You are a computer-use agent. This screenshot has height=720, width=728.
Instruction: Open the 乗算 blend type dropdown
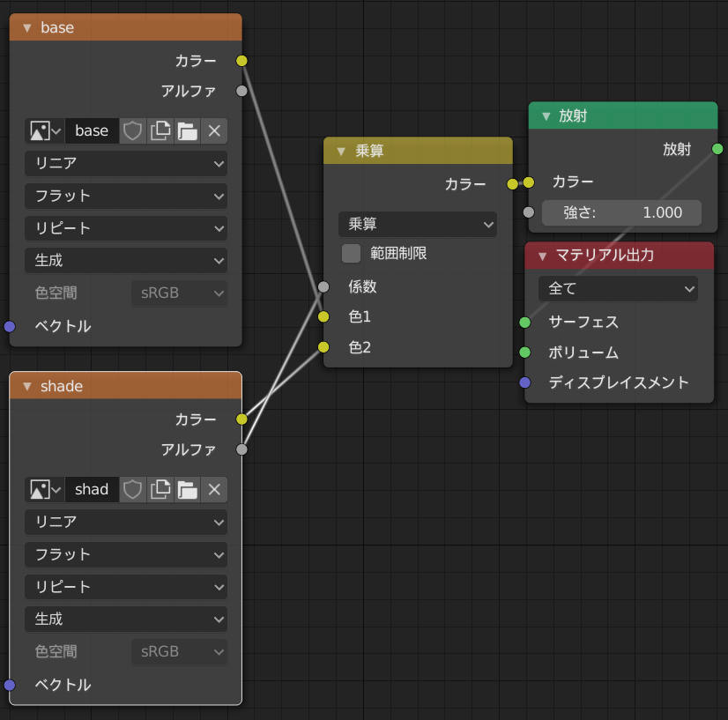(418, 224)
